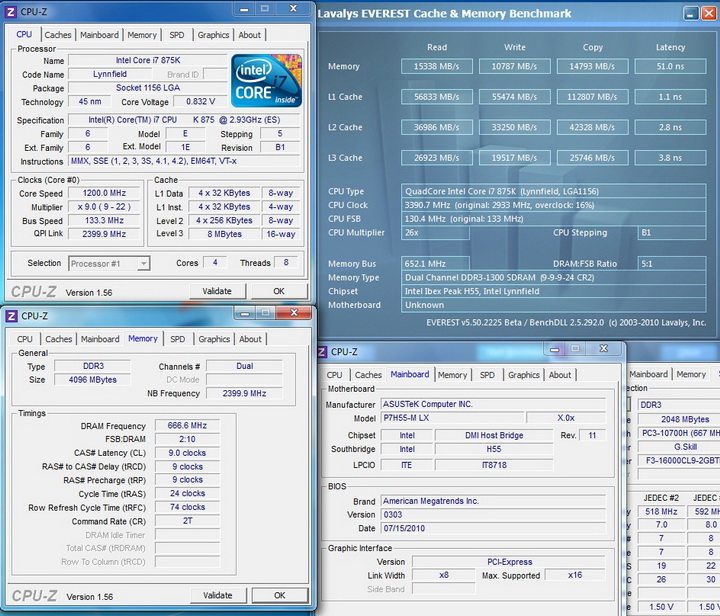Screen dimensions: 720x616
Task: Open About tab in the Memory window
Action: coord(250,339)
